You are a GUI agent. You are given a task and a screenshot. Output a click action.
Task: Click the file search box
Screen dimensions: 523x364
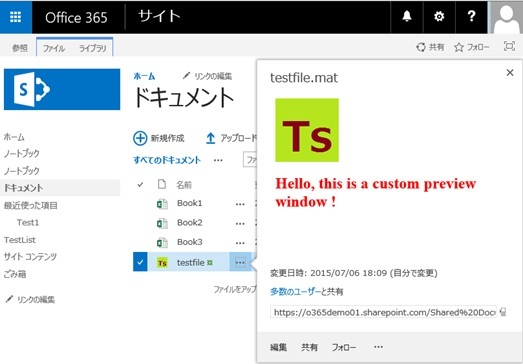click(250, 160)
